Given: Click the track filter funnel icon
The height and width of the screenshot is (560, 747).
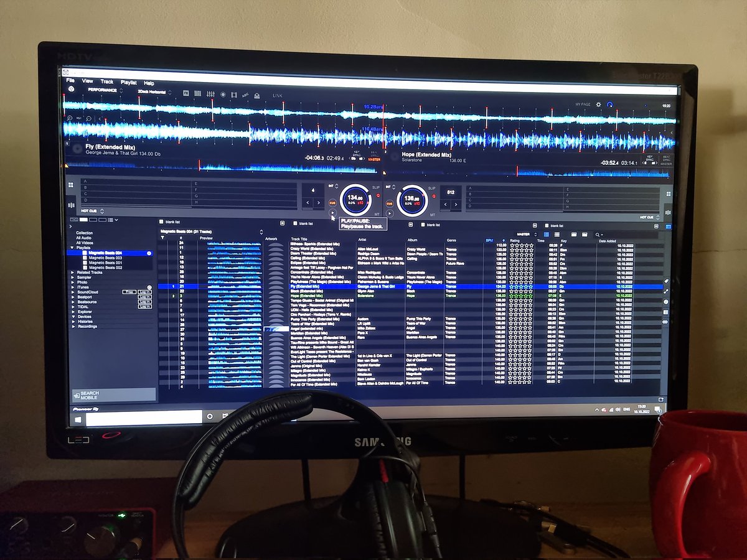Looking at the screenshot, I should pyautogui.click(x=163, y=238).
